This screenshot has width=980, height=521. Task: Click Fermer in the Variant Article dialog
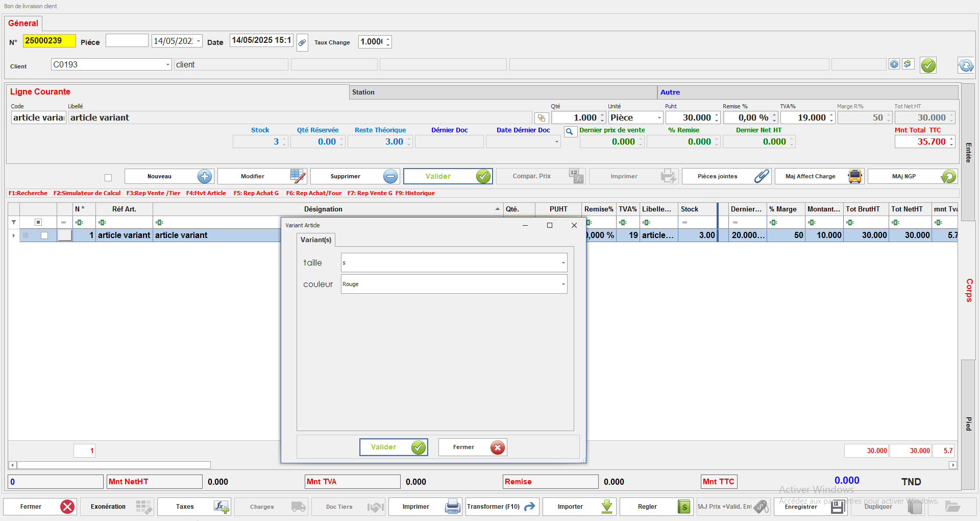point(472,447)
